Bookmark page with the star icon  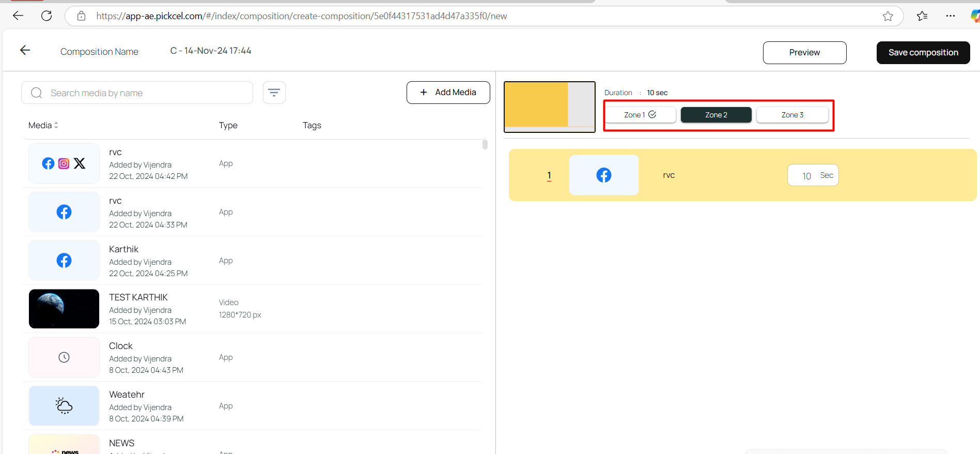click(888, 16)
